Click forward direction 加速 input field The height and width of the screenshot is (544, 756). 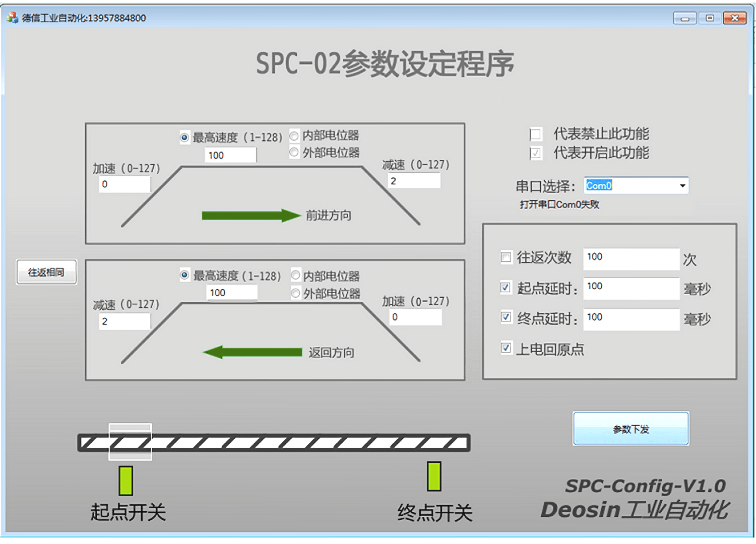click(x=124, y=184)
